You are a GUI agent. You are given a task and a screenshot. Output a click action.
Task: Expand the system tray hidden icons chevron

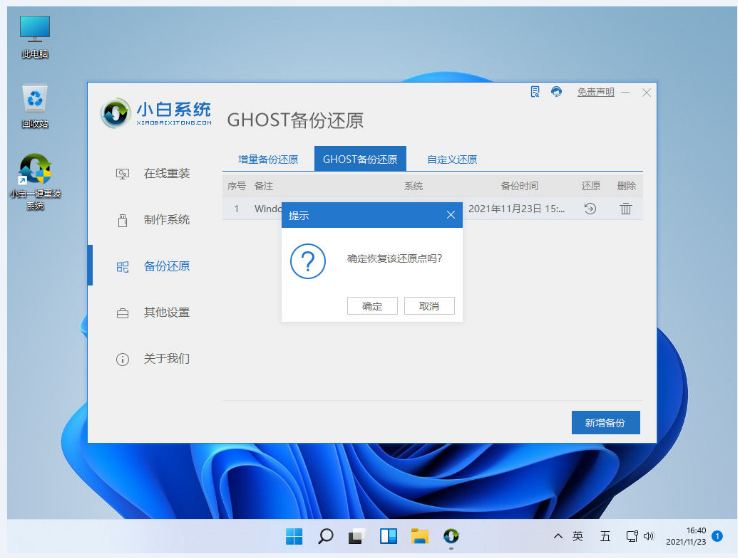pyautogui.click(x=558, y=536)
